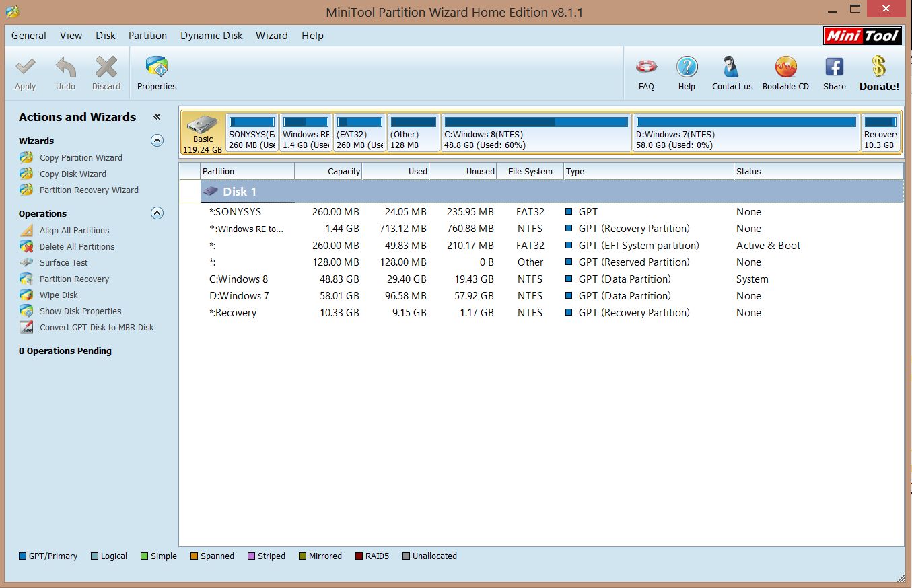Click the Discard X icon

click(x=106, y=68)
